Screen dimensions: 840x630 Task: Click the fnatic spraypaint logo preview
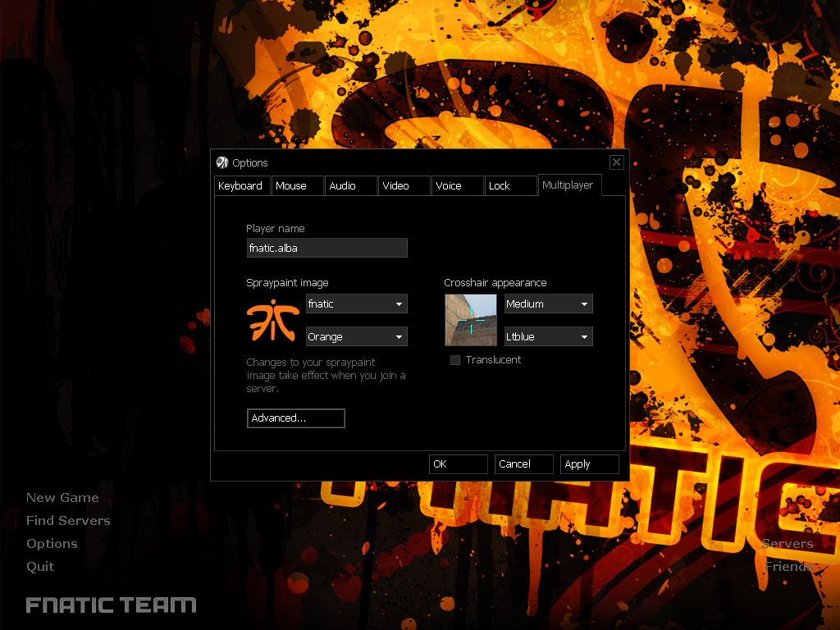point(272,321)
